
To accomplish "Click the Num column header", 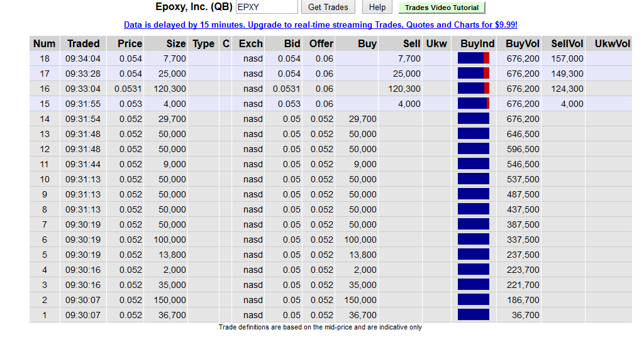I will coord(44,43).
